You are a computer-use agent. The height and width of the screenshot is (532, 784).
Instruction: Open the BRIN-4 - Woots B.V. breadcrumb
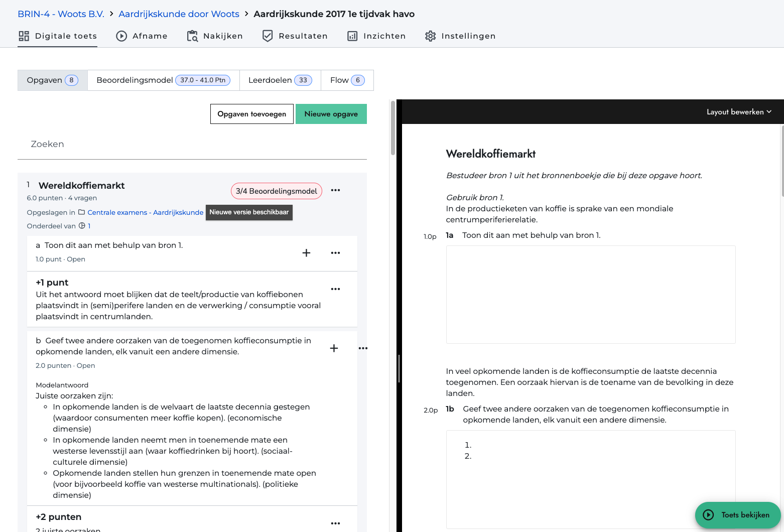61,14
